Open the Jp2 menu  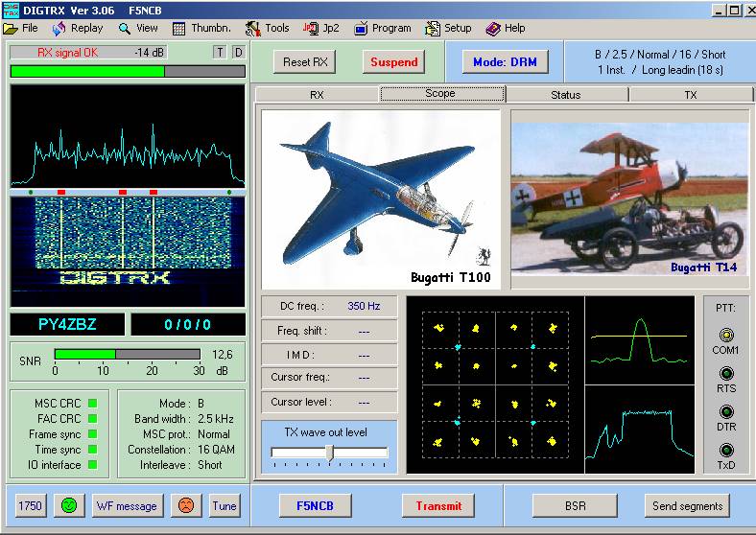pos(321,28)
